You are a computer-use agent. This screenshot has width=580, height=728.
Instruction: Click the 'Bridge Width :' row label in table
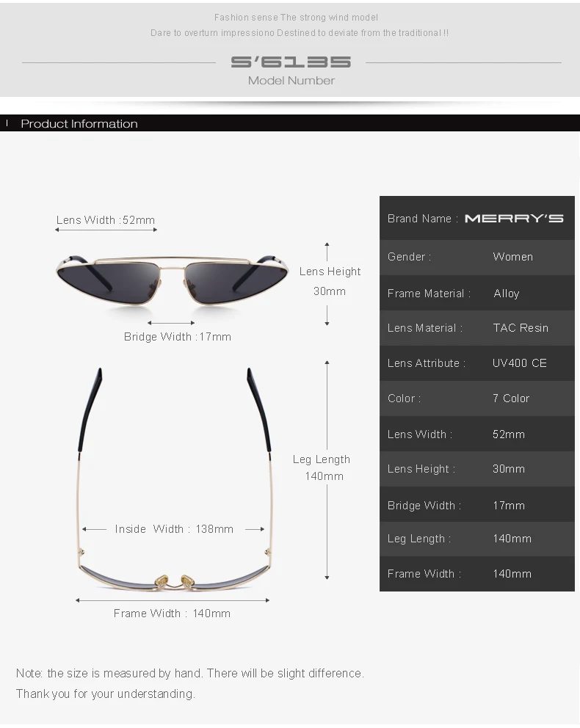(424, 506)
